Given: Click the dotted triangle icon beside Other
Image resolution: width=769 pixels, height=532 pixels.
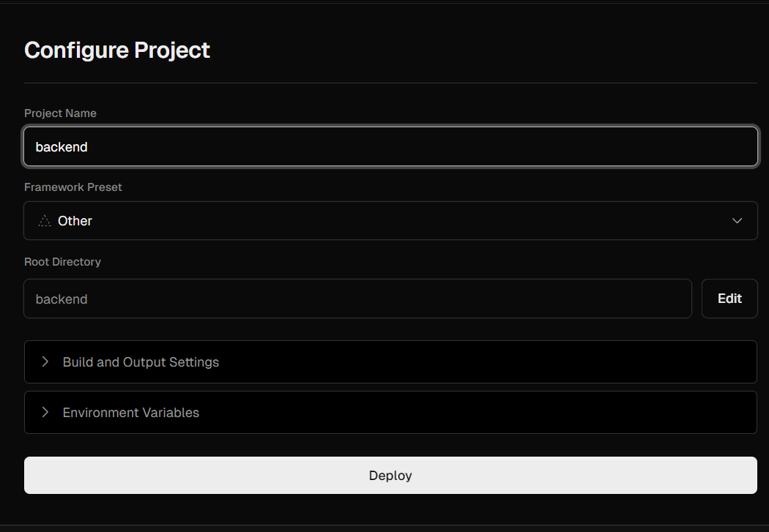Looking at the screenshot, I should [x=45, y=221].
